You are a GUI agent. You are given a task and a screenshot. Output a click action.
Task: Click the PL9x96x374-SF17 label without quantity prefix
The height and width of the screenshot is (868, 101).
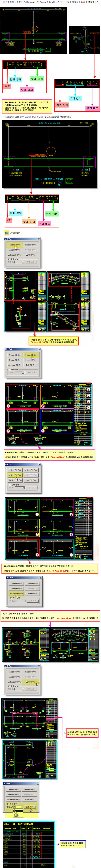coord(77,83)
